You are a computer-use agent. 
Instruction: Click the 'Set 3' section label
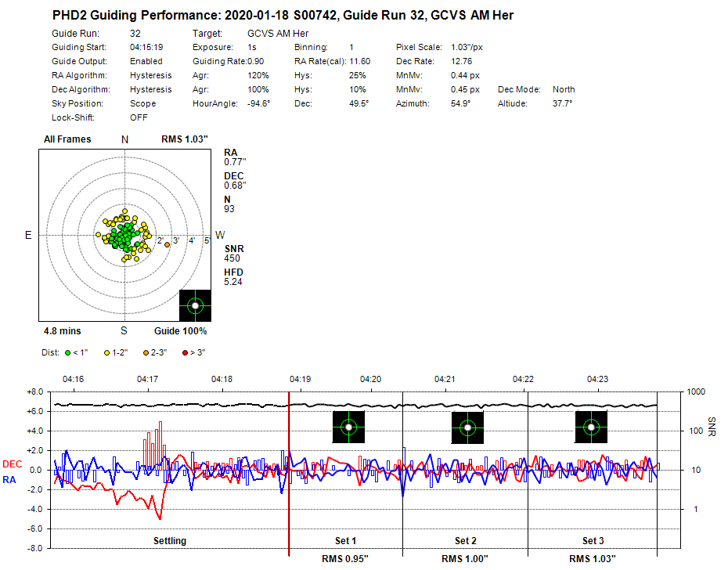click(593, 541)
